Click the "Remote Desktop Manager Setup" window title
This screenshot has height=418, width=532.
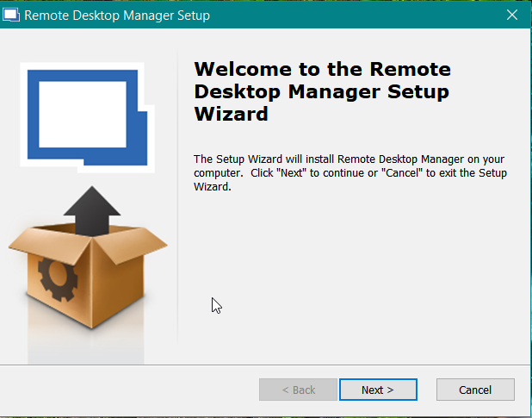point(117,16)
